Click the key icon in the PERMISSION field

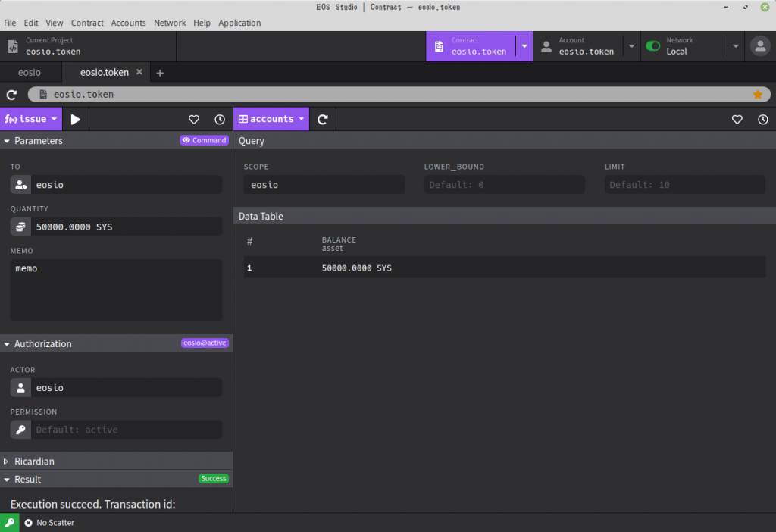[x=20, y=430]
